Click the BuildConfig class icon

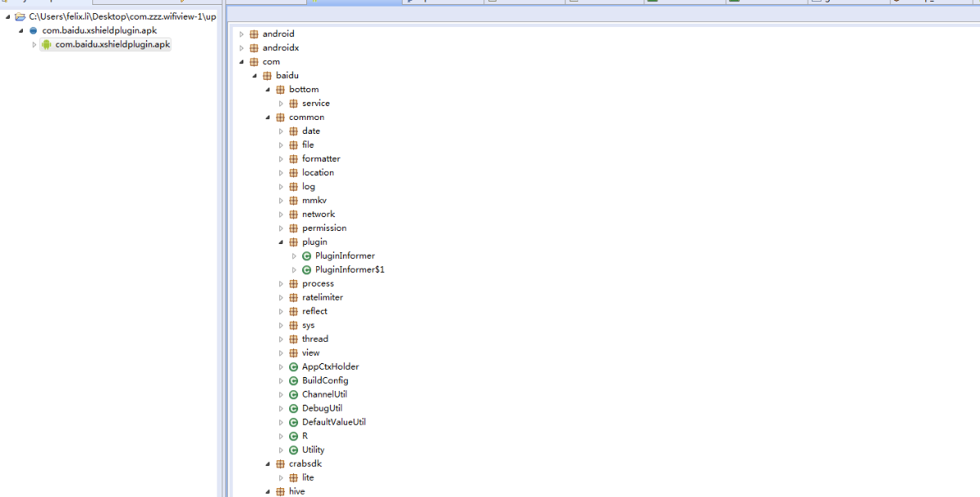[x=293, y=381]
